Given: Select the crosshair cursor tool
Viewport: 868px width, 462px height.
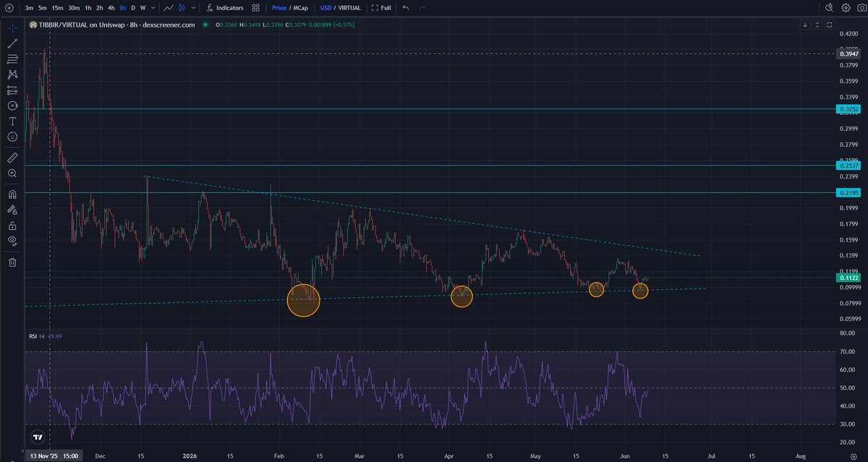Looking at the screenshot, I should 12,27.
